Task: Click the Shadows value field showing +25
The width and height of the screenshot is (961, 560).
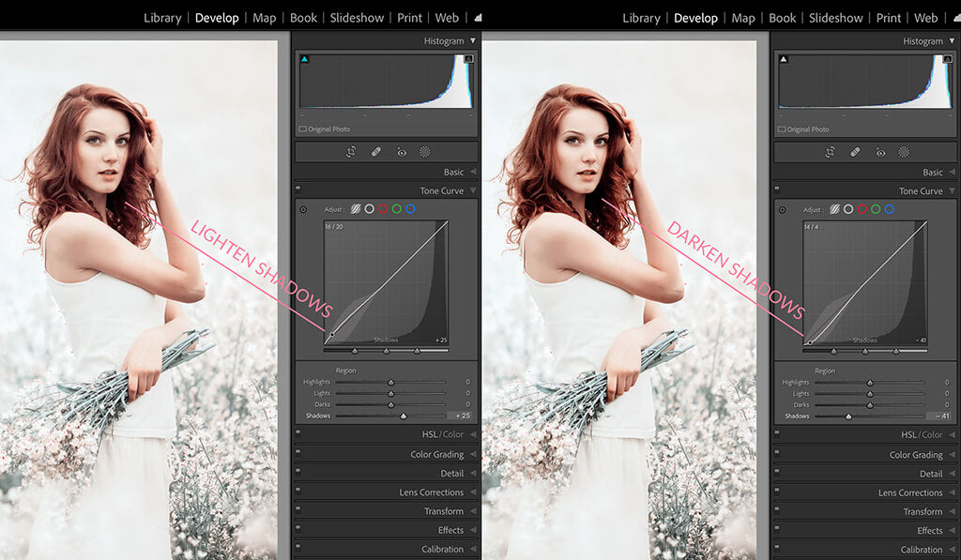Action: pyautogui.click(x=462, y=416)
